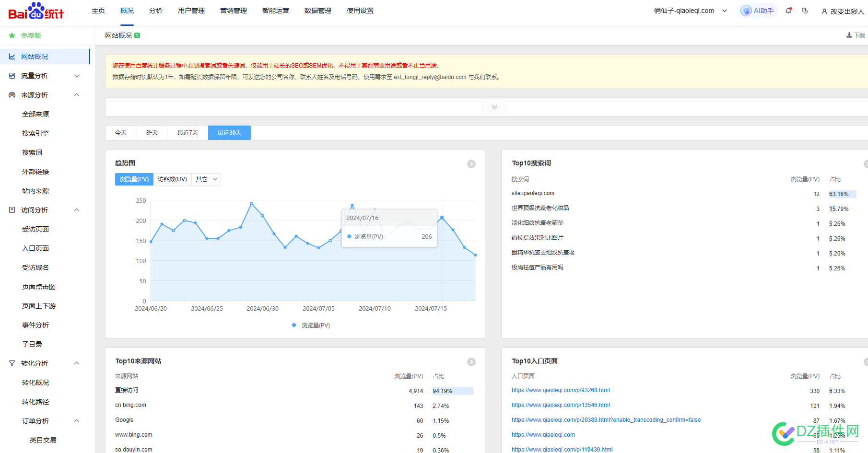868x453 pixels.
Task: Open entry link p/110439.html
Action: 562,450
